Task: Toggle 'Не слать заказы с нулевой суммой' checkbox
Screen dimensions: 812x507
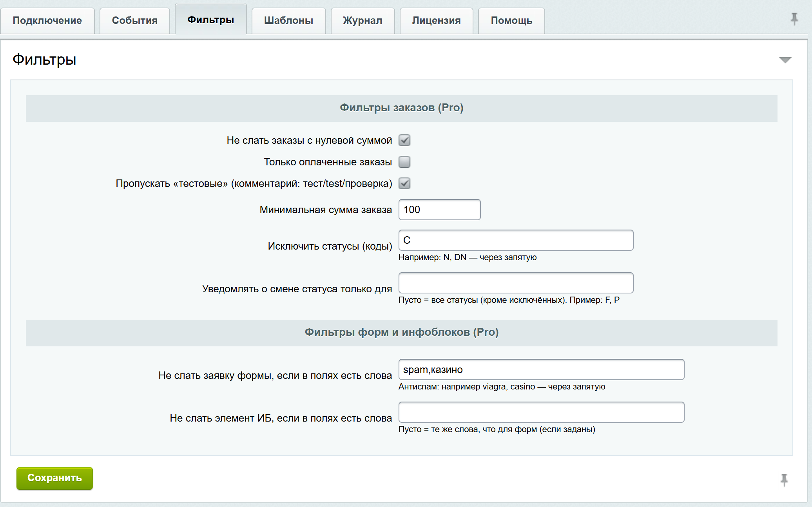Action: 404,140
